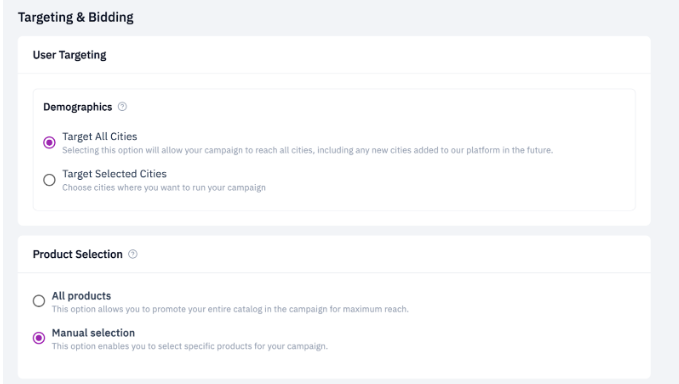
Task: Select the Target All Cities radio button
Action: 49,142
